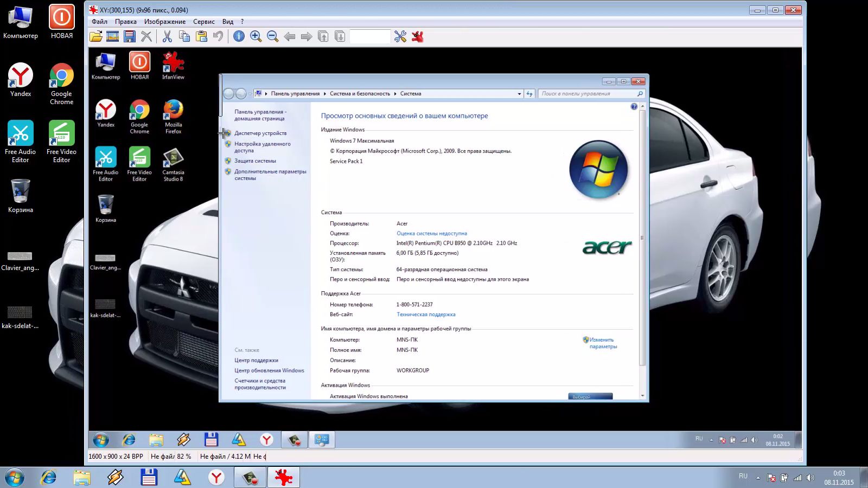Click the Open file folder toolbar icon
Viewport: 868px width, 488px height.
pyautogui.click(x=96, y=36)
